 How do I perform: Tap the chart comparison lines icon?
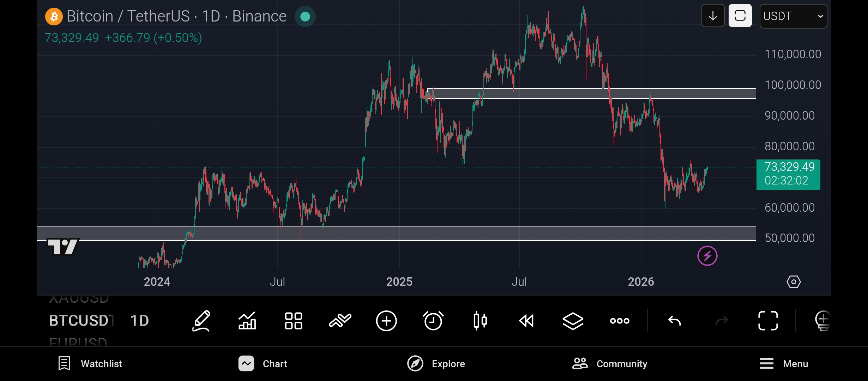[340, 321]
